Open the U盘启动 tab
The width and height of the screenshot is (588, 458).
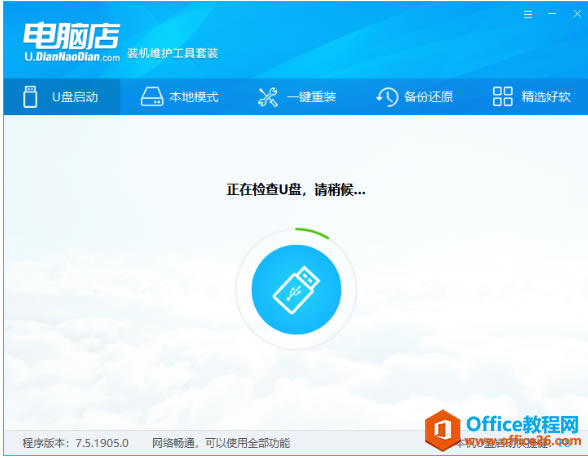[x=62, y=97]
